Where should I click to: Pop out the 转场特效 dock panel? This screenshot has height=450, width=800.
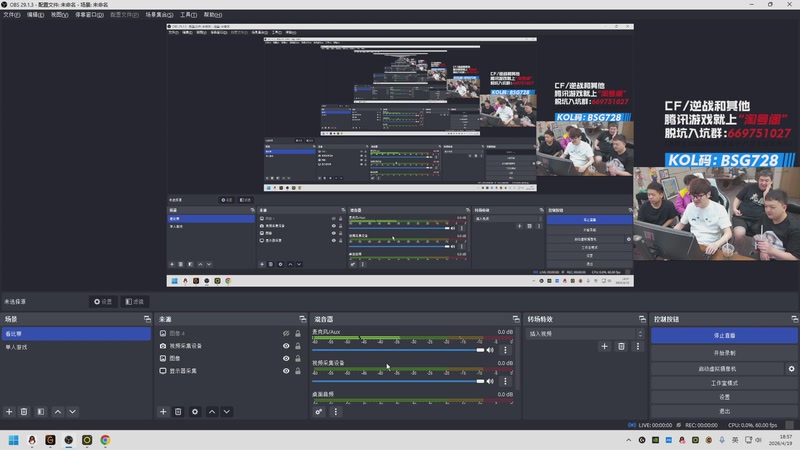(x=642, y=319)
